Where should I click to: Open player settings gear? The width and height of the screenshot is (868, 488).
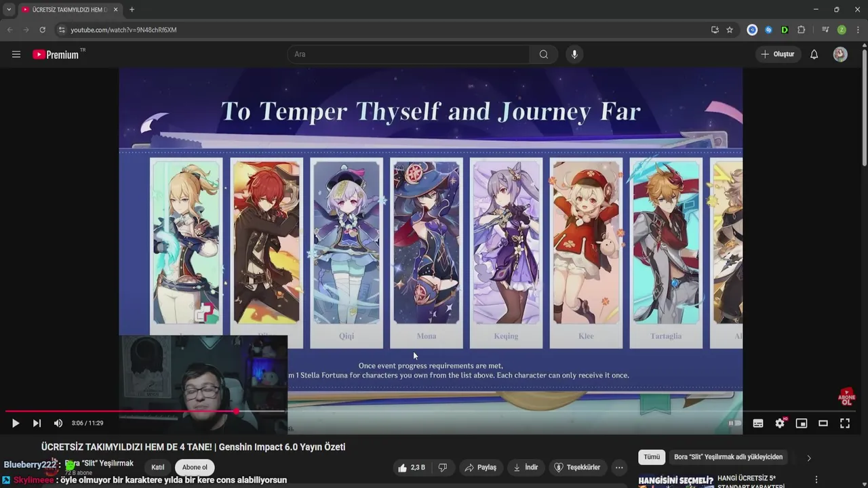click(780, 423)
